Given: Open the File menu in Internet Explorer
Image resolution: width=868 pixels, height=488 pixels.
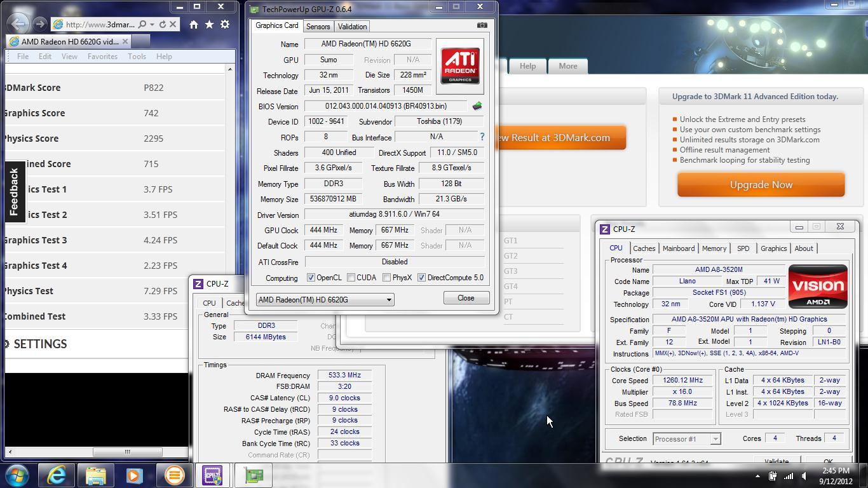Looking at the screenshot, I should click(23, 57).
